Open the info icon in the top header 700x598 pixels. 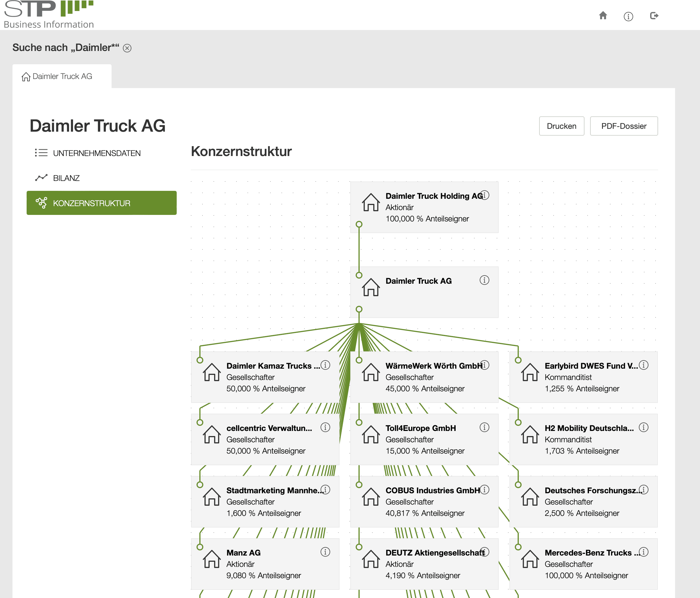[x=628, y=16]
